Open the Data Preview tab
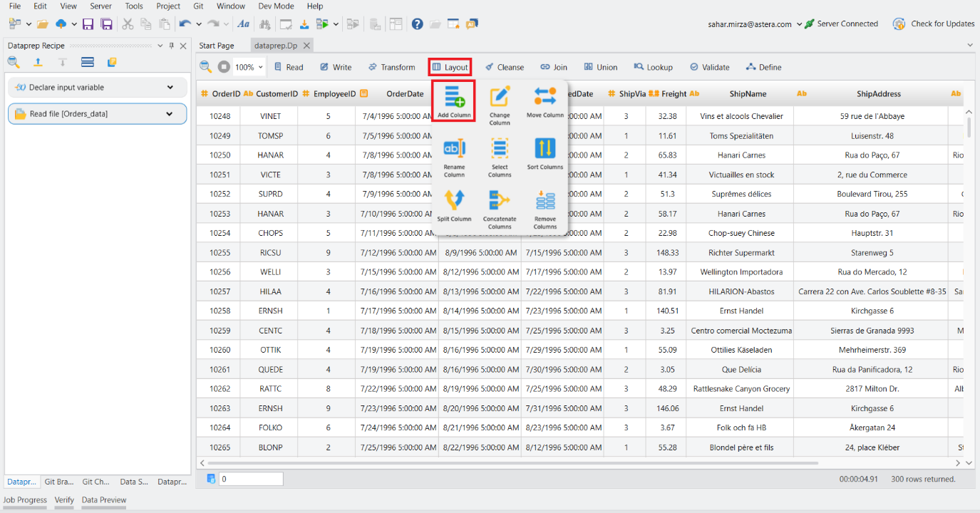This screenshot has width=980, height=513. point(104,500)
